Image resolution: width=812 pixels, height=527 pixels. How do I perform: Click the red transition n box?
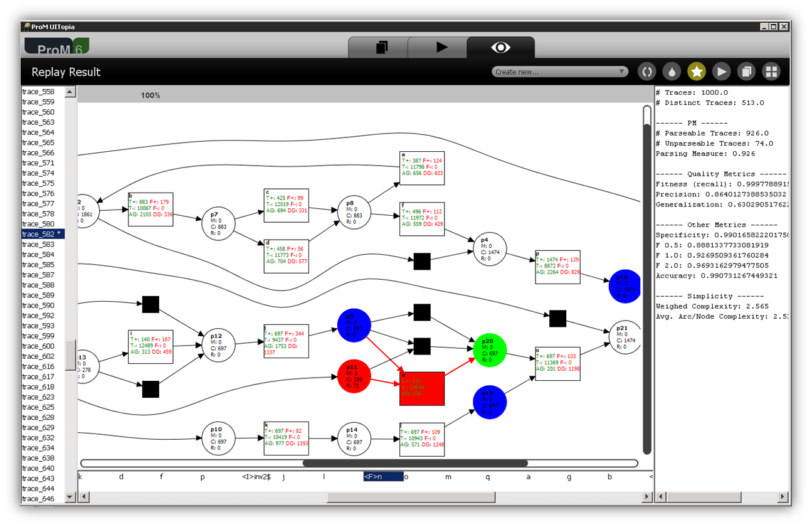(x=422, y=388)
